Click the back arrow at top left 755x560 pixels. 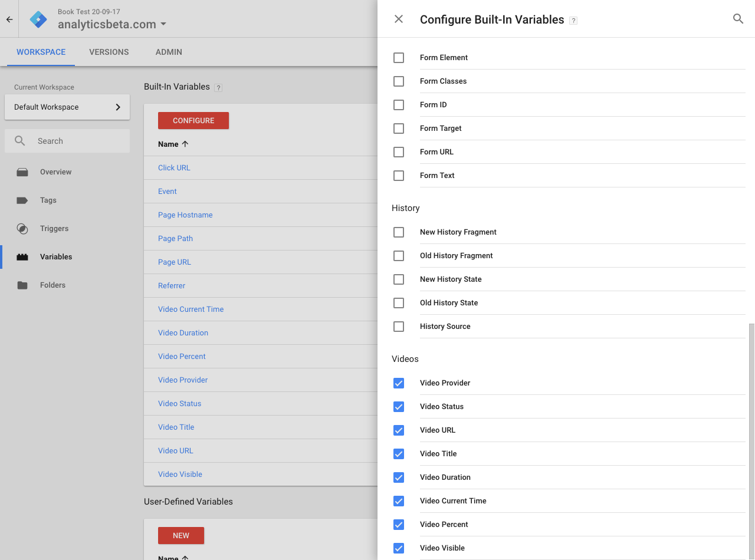9,19
